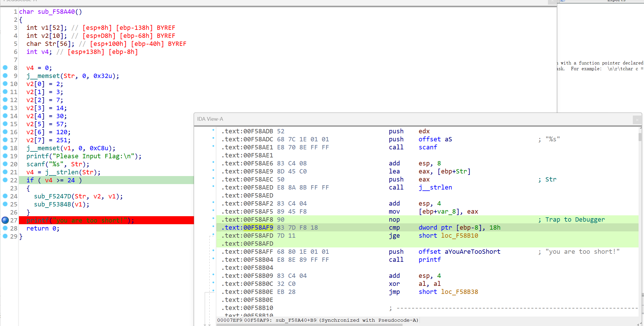Image resolution: width=644 pixels, height=326 pixels.
Task: Close the IDA View-A panel
Action: click(x=637, y=120)
